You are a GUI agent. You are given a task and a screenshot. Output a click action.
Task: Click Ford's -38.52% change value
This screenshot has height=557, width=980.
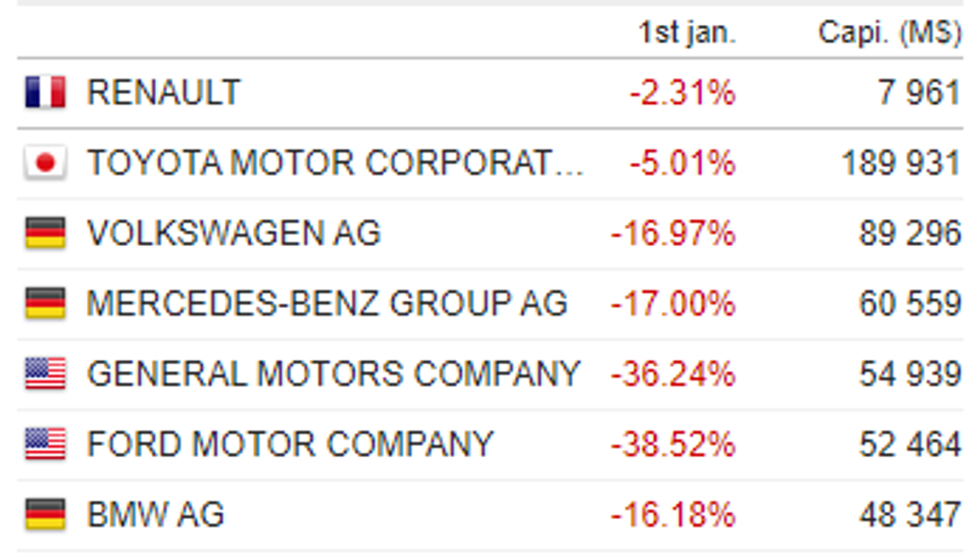pyautogui.click(x=673, y=445)
